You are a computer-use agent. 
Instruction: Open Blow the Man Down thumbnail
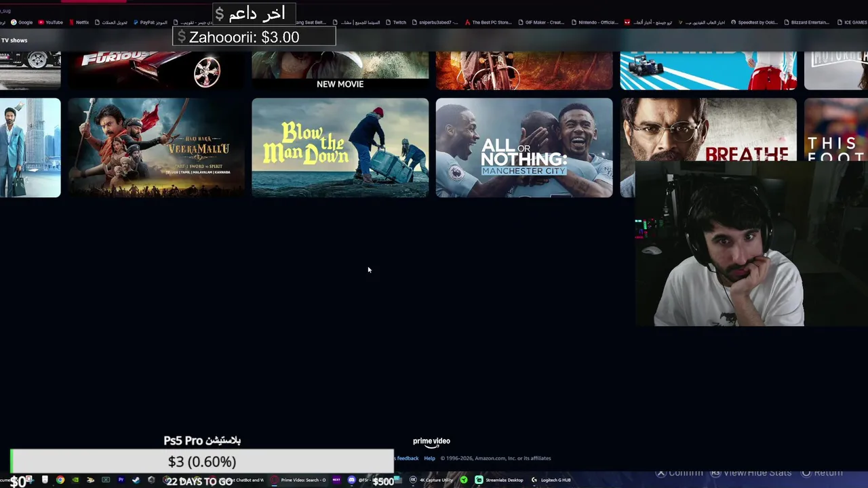point(340,148)
